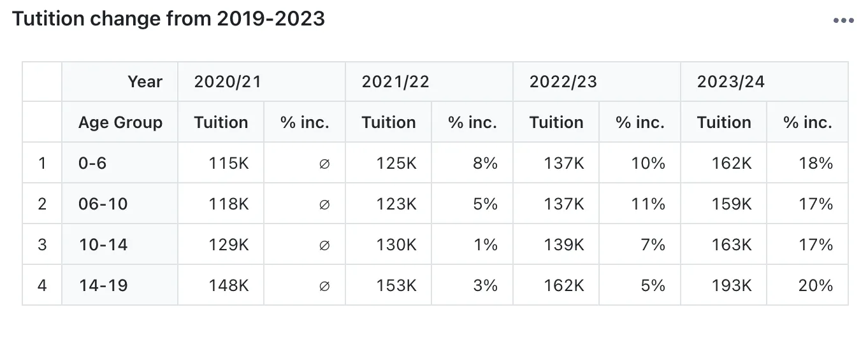Image resolution: width=868 pixels, height=349 pixels.
Task: Select row number 4
Action: [42, 285]
